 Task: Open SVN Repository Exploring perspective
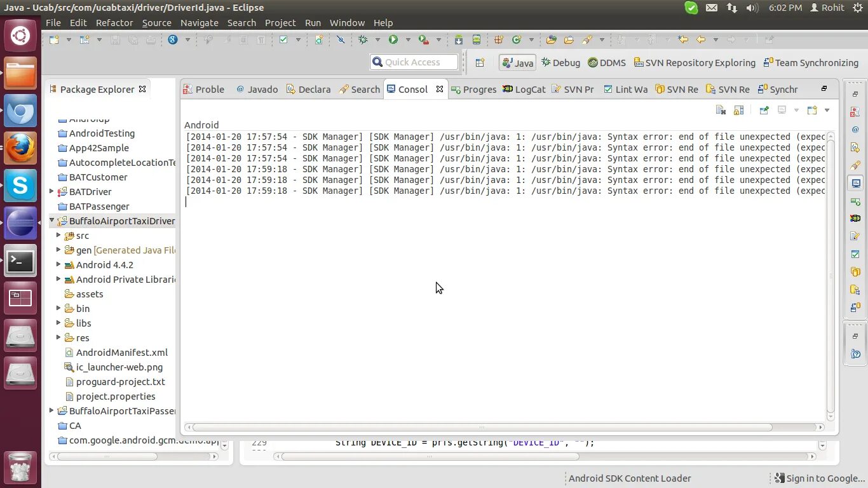pos(695,62)
